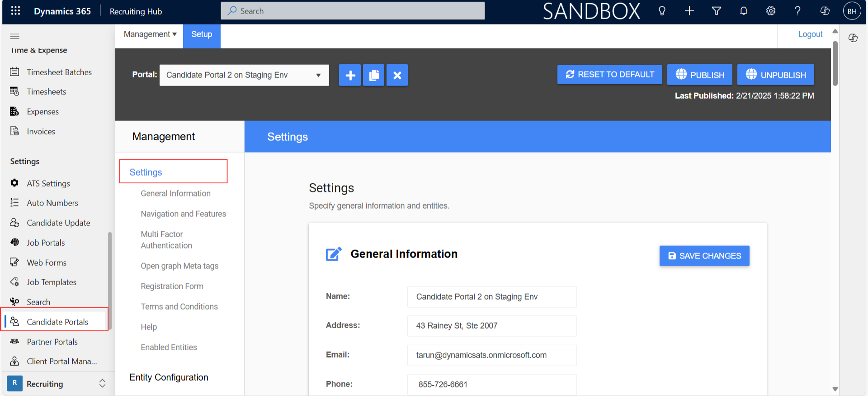Click the Web Forms icon
The image size is (868, 396).
click(15, 262)
